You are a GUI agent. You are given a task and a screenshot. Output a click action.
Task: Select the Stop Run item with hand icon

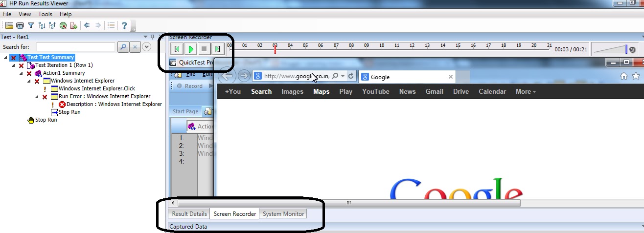pos(46,120)
